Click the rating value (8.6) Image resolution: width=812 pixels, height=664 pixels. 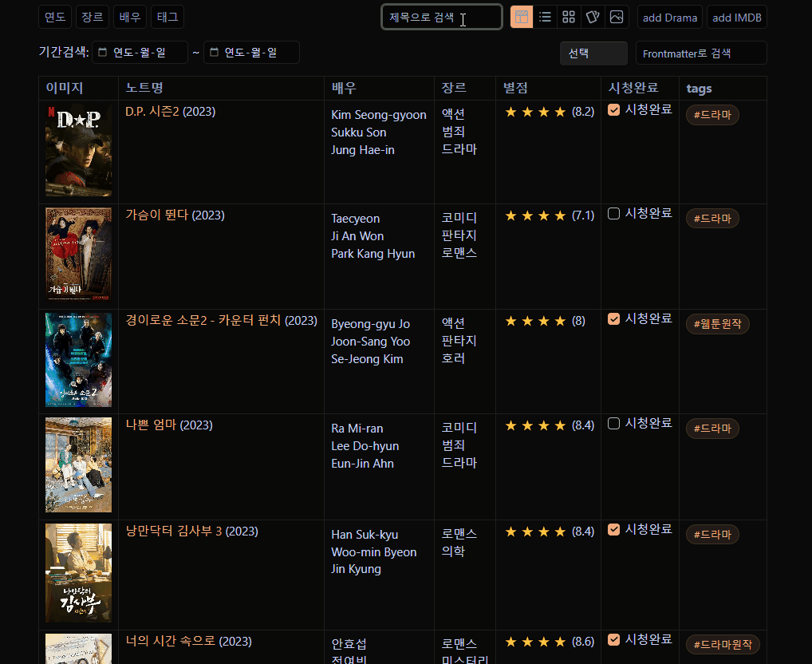pyautogui.click(x=582, y=642)
